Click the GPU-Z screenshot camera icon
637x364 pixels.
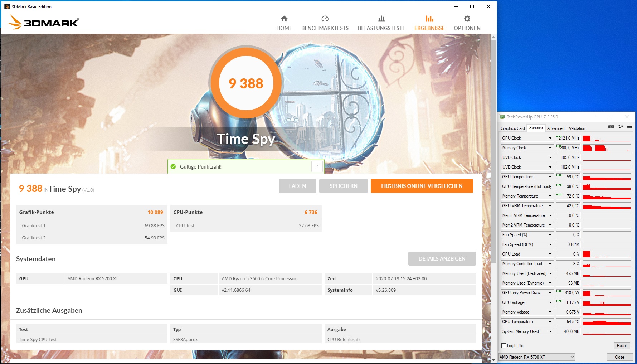coord(611,126)
